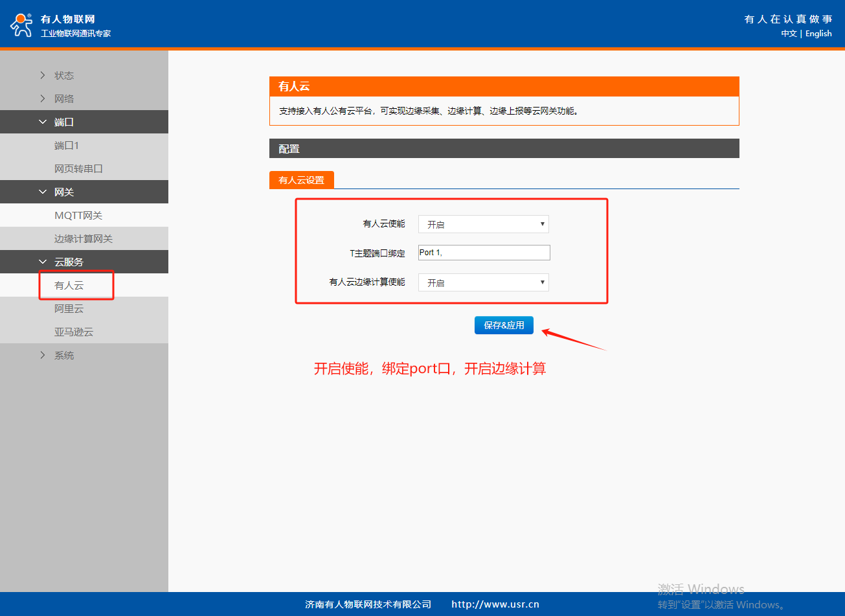845x616 pixels.
Task: Open 亚马逊云 cloud service page
Action: click(74, 332)
